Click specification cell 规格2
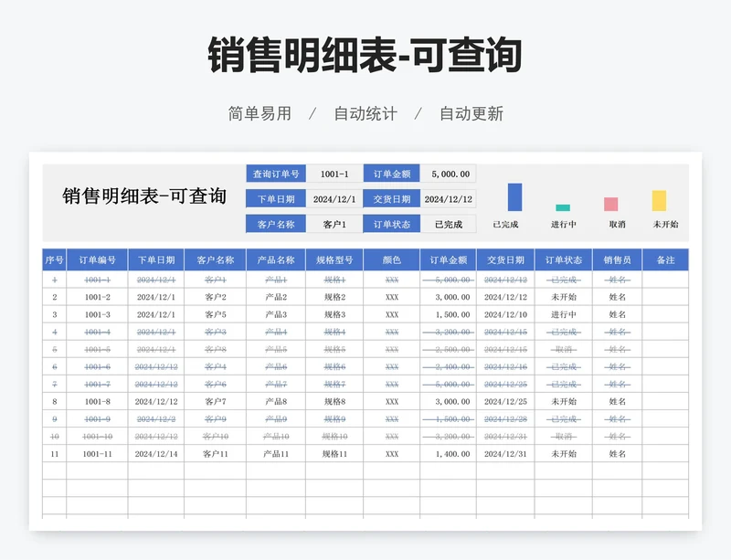Viewport: 731px width, 560px height. coord(334,297)
